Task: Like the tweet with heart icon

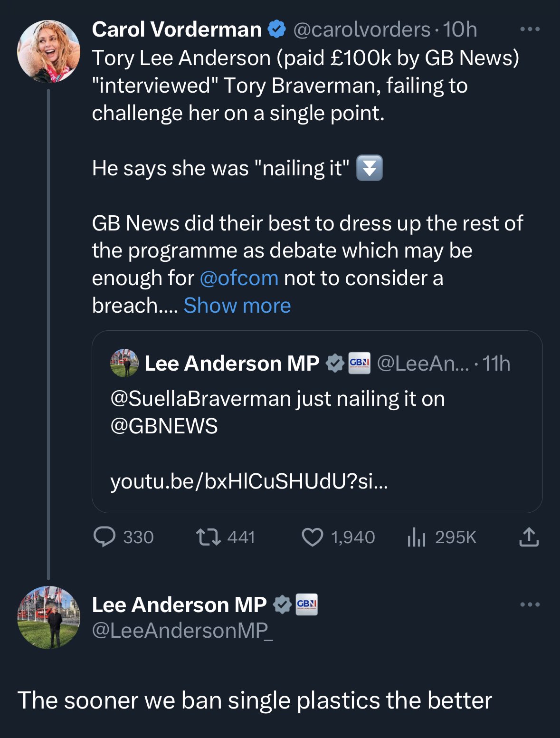Action: coord(312,537)
